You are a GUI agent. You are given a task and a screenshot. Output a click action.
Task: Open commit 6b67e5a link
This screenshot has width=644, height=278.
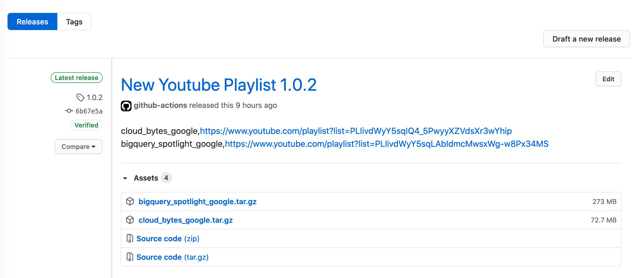coord(89,111)
